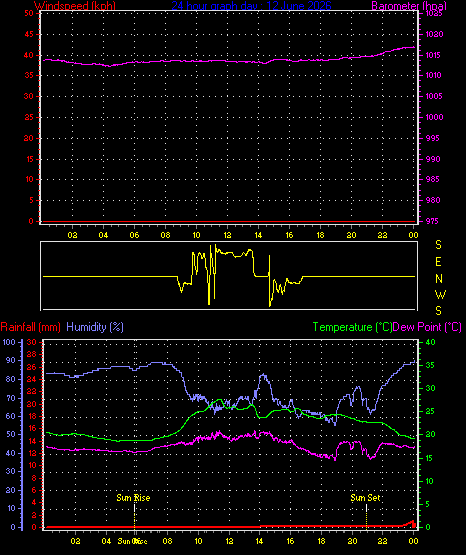Screen dimensions: 466x555
Task: Click the 70 value on the humidity axis
Action: (11, 398)
